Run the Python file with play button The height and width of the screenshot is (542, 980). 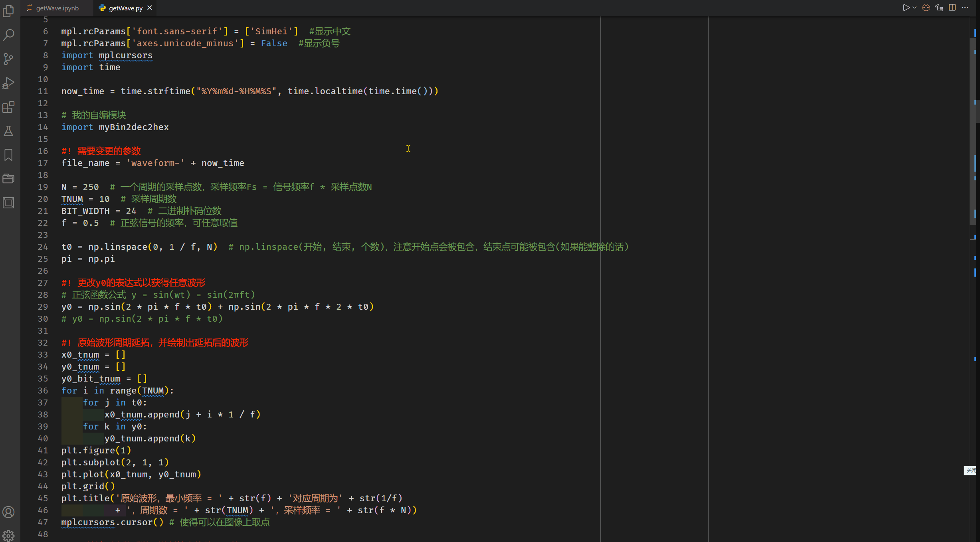[906, 8]
